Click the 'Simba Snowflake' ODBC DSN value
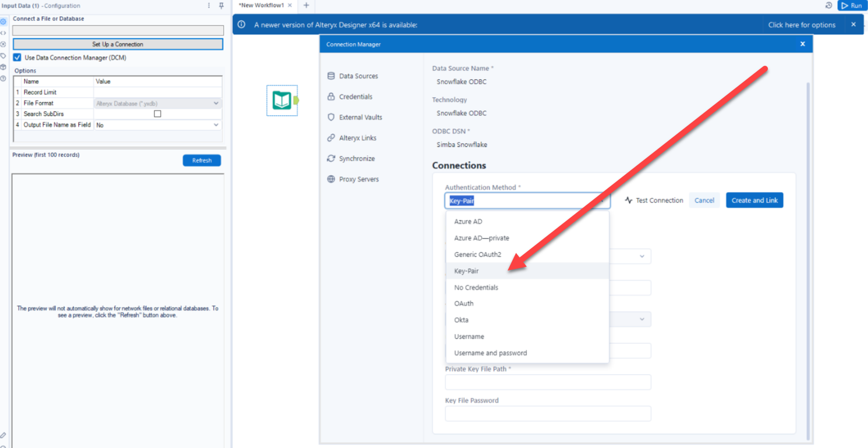This screenshot has height=448, width=868. click(x=462, y=145)
